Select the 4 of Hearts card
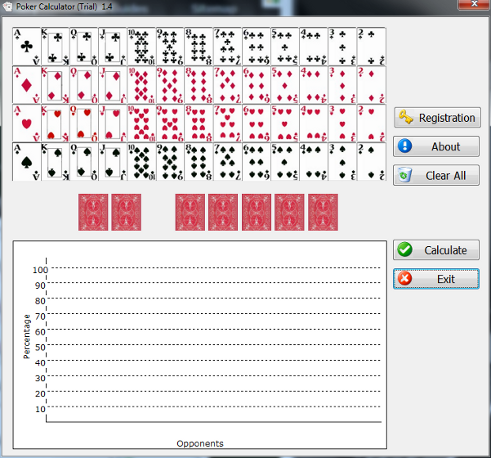The width and height of the screenshot is (491, 458). click(x=314, y=123)
